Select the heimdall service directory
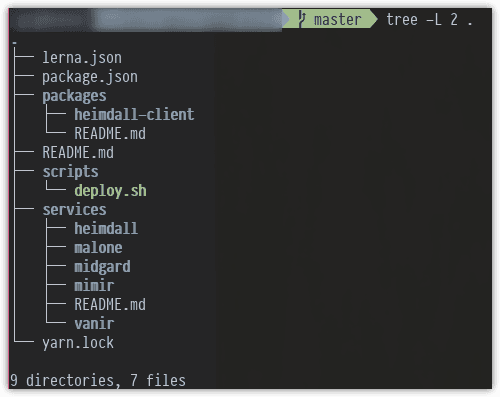 (x=106, y=229)
